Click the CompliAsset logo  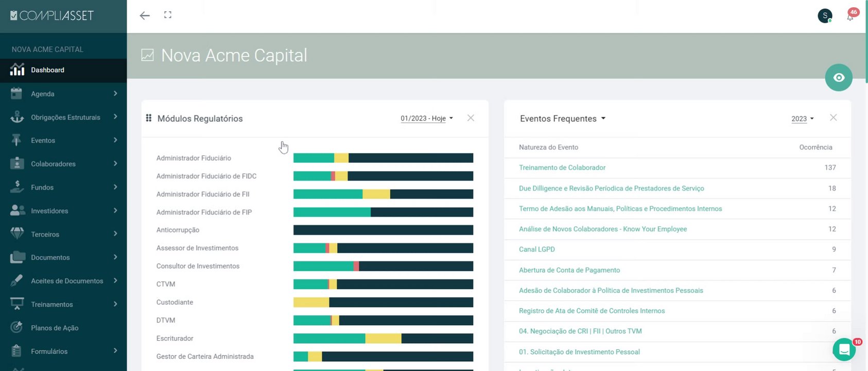click(52, 16)
